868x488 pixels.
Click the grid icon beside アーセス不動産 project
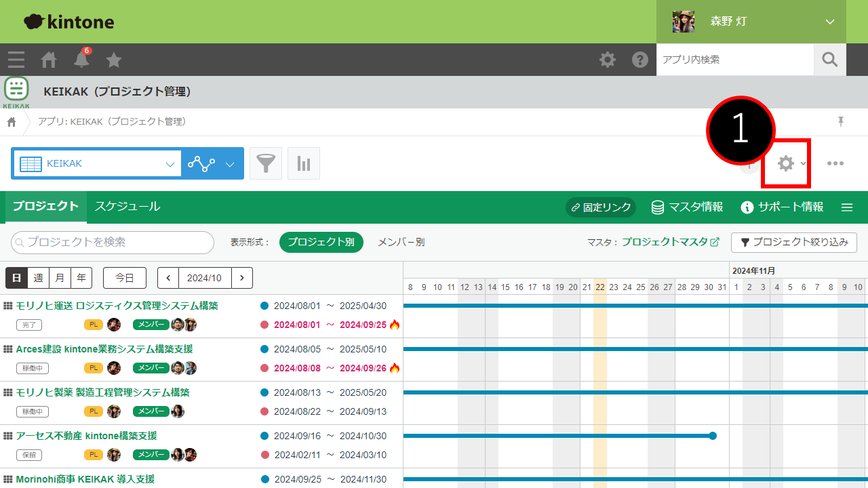pyautogui.click(x=8, y=436)
